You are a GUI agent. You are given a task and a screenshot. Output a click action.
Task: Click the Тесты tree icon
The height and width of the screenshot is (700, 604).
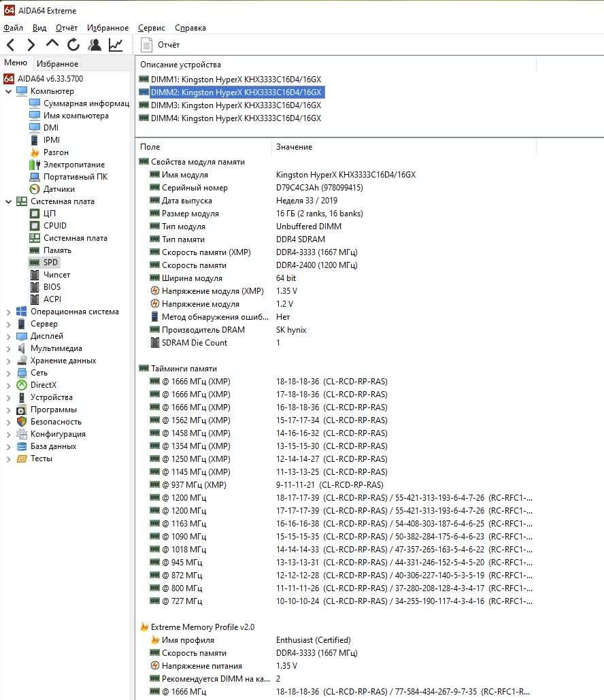tap(22, 459)
